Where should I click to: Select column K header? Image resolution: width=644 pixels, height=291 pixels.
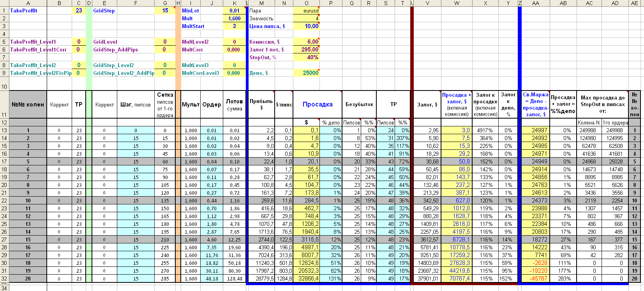235,3
